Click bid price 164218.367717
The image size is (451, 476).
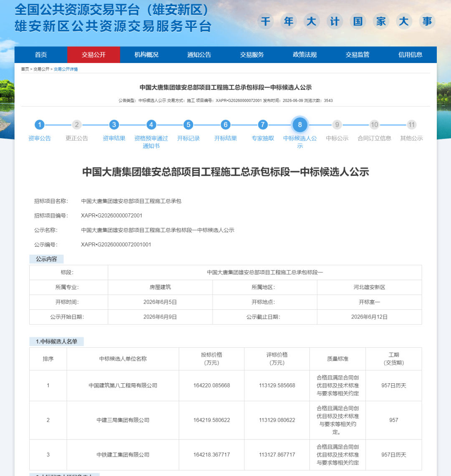pos(212,455)
